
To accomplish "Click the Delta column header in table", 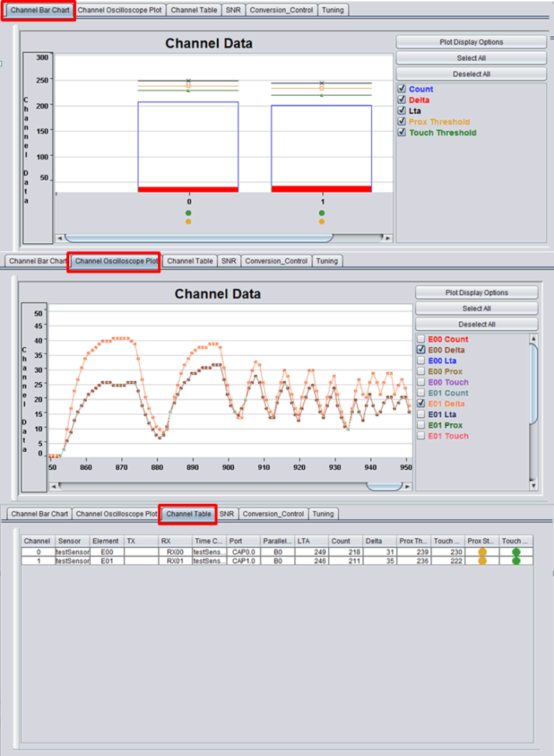I will click(x=379, y=541).
